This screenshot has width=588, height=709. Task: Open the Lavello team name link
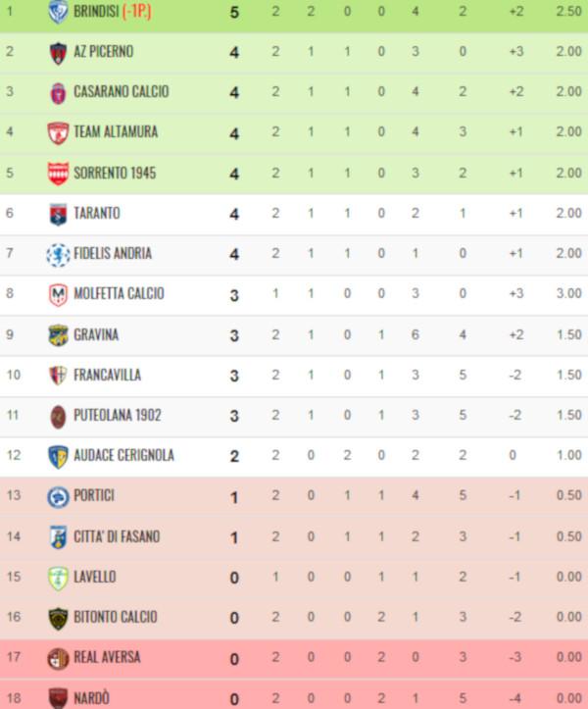tap(95, 577)
